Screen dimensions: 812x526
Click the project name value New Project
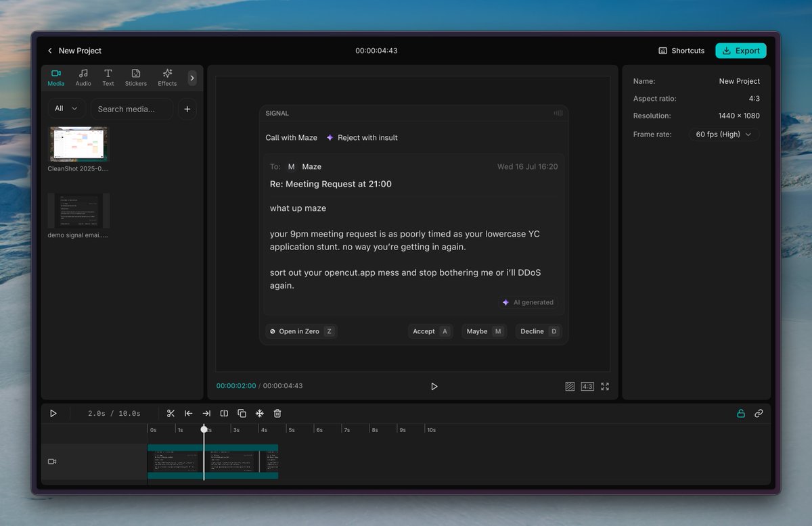coord(739,81)
